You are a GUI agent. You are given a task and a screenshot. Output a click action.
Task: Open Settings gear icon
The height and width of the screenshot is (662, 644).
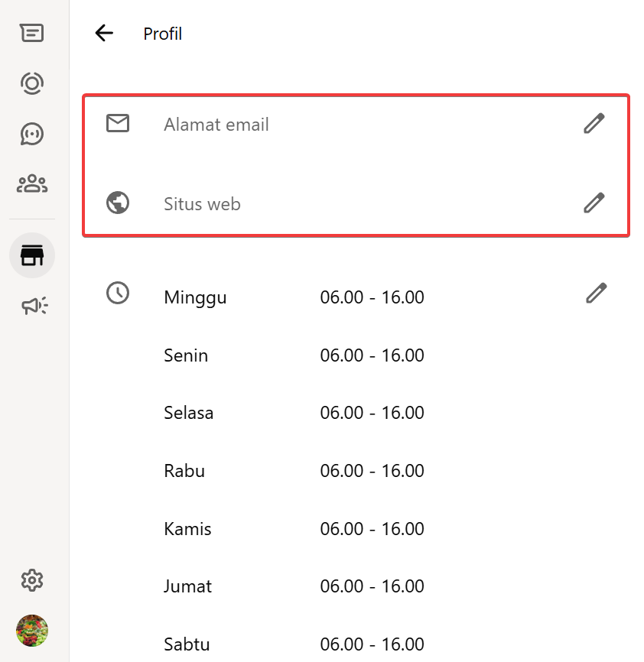(x=32, y=580)
